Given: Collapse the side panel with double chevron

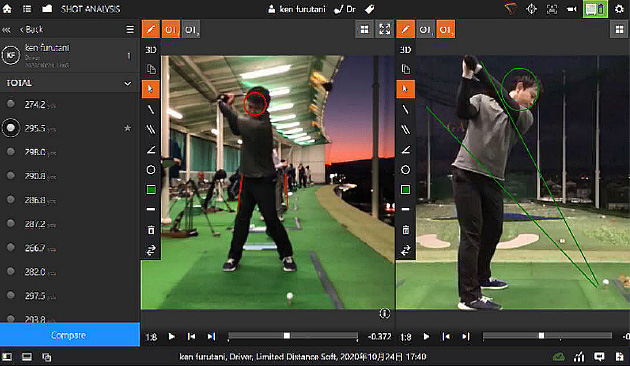Looking at the screenshot, I should click(6, 30).
